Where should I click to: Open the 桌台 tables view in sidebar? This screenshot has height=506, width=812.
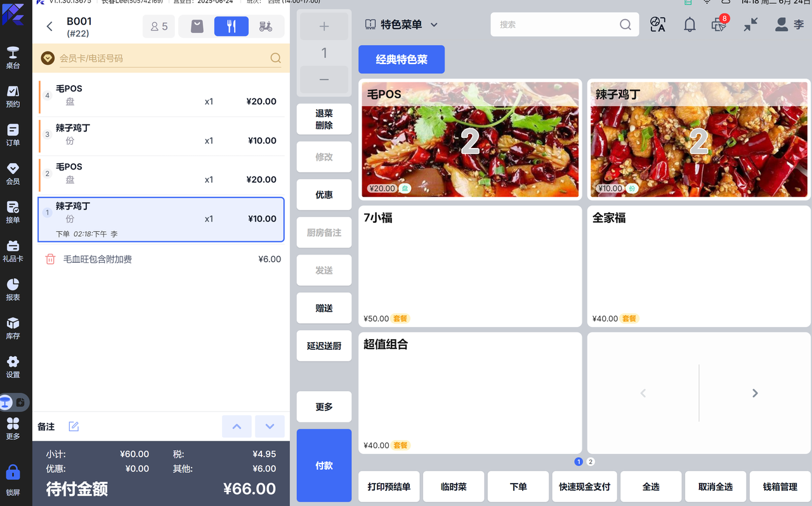tap(13, 57)
